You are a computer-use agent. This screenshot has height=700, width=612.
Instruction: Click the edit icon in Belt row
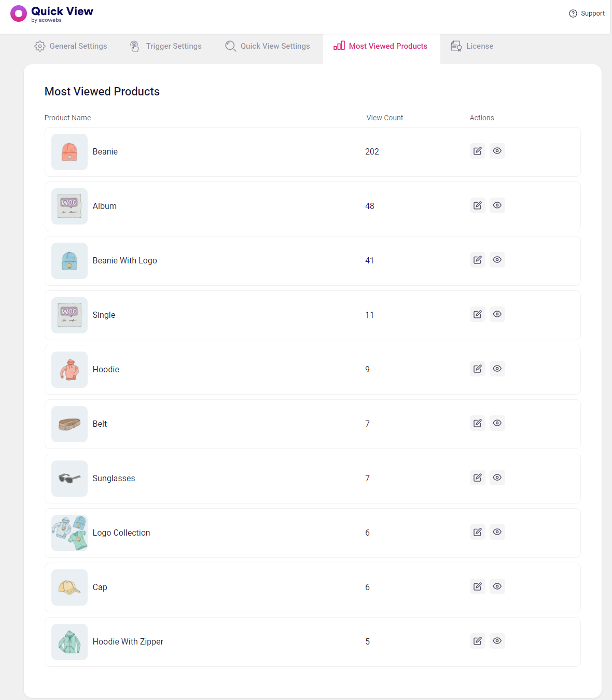(478, 423)
